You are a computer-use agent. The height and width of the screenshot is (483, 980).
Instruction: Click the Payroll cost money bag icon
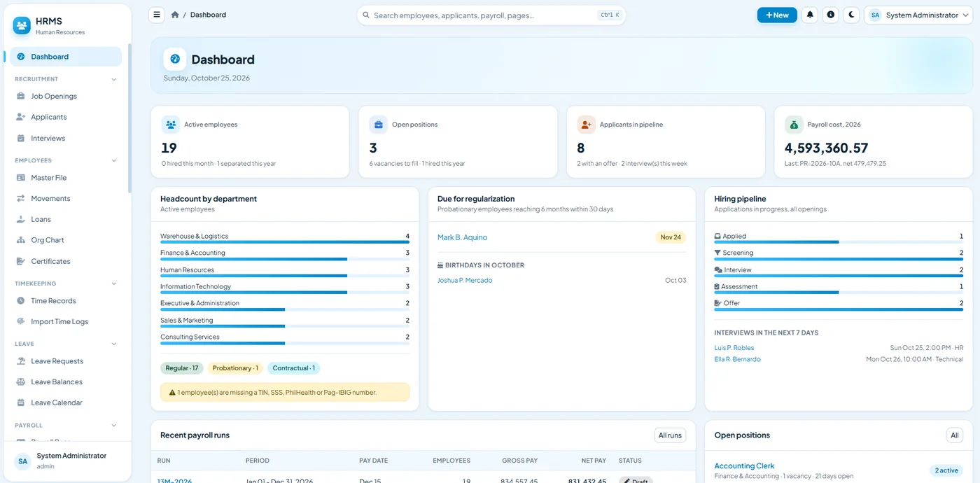coord(794,125)
